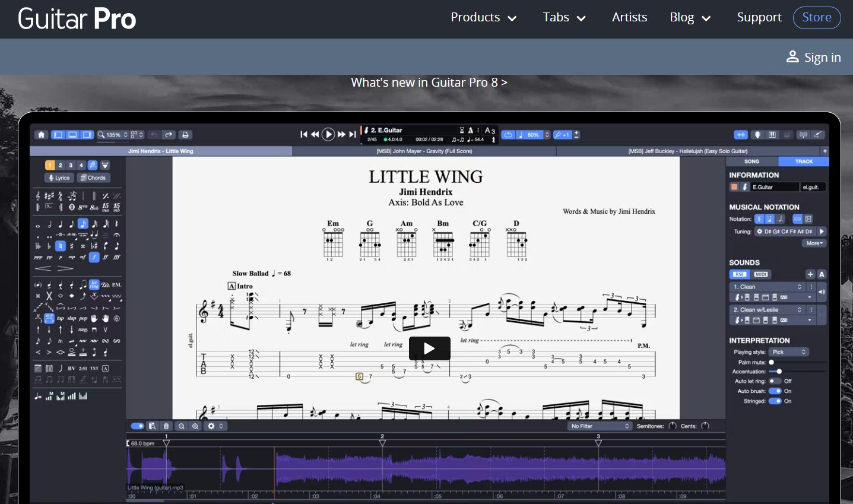
Task: Turn off the Auto brush switch
Action: click(x=775, y=391)
